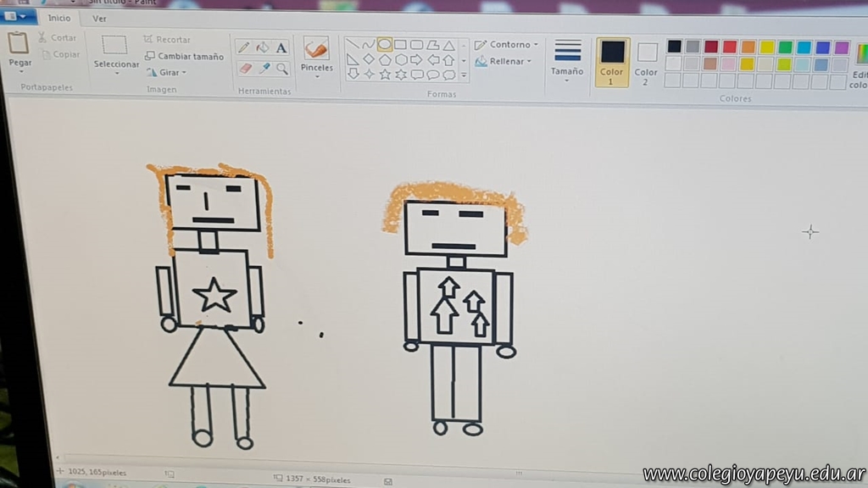Image resolution: width=868 pixels, height=488 pixels.
Task: Pick the orange color swatch
Action: pos(748,47)
